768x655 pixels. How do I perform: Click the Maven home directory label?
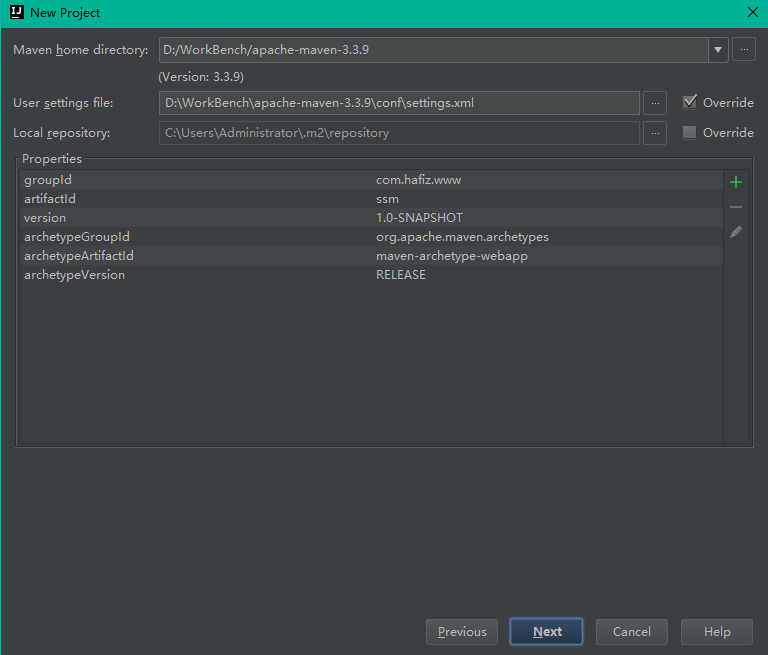click(81, 50)
